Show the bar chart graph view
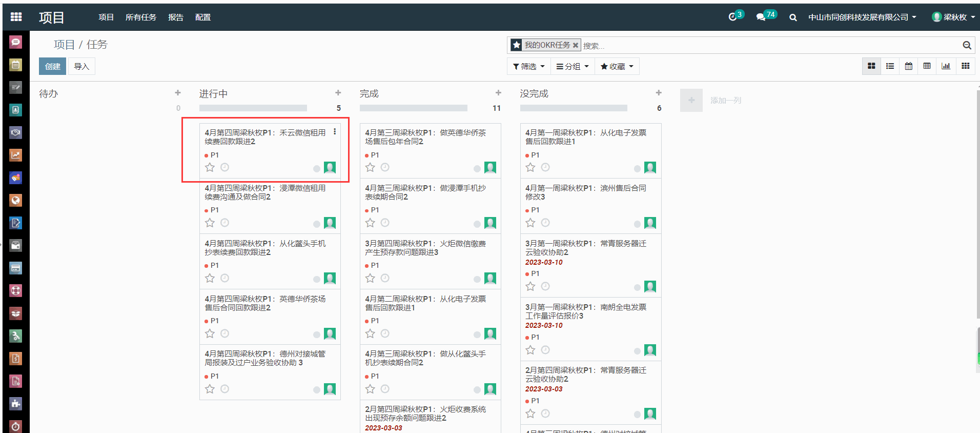This screenshot has height=433, width=980. coord(946,66)
